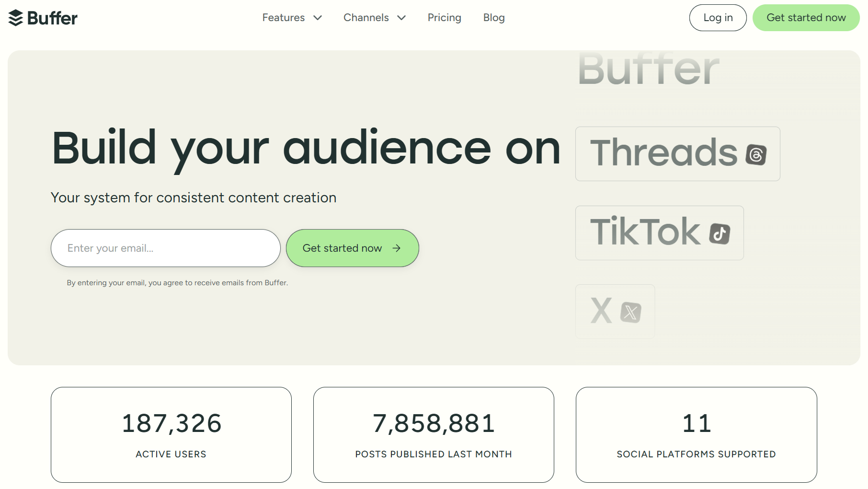
Task: Open the Blog link in navigation
Action: tap(494, 18)
